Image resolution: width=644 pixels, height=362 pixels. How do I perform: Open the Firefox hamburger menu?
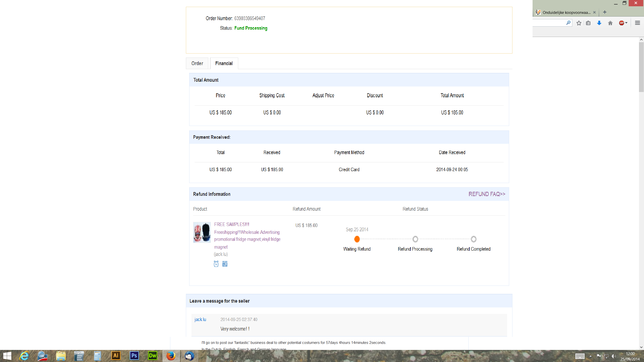click(637, 23)
